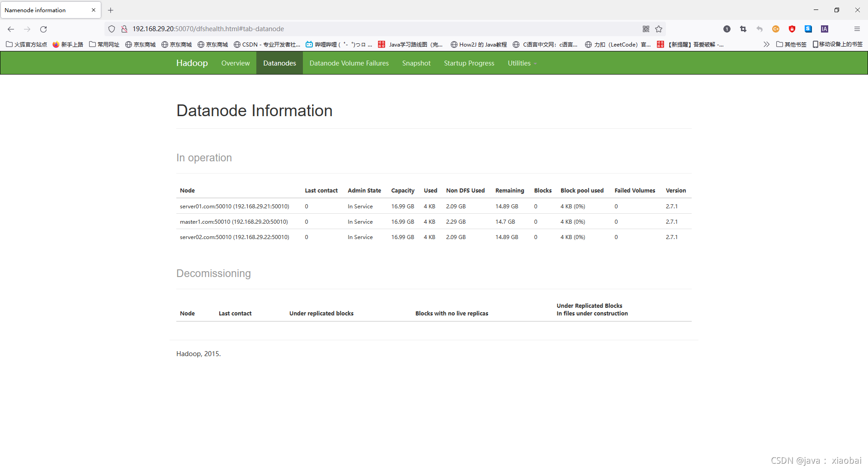Click the browser forward arrow
The width and height of the screenshot is (868, 470).
click(27, 29)
